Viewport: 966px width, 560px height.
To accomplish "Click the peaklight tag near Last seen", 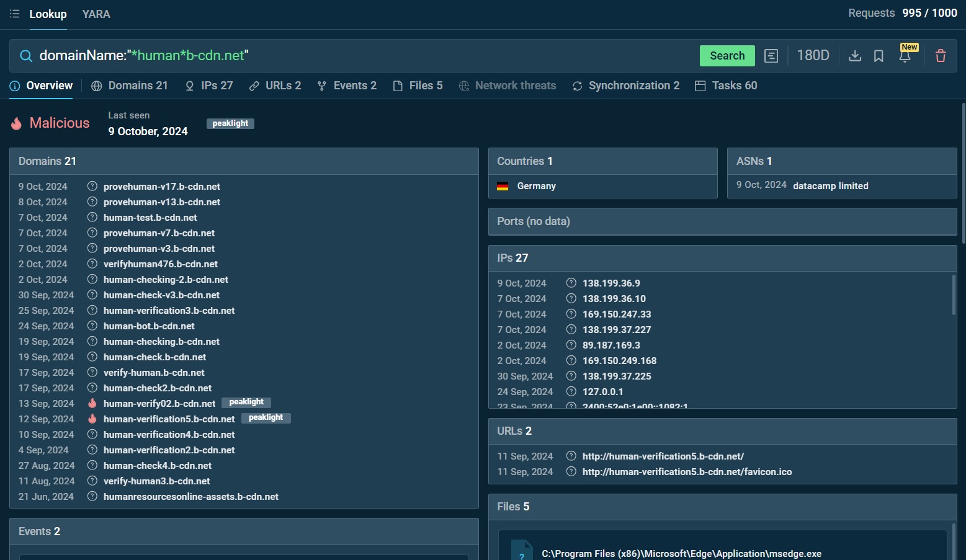I will click(230, 123).
